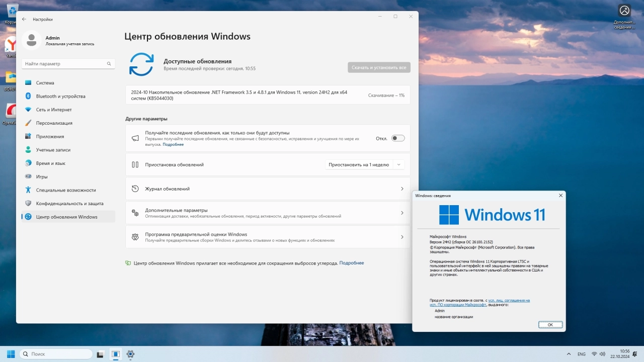Viewport: 644px width, 362px height.
Task: Click OK in the Windows сведения dialog
Action: pos(550,325)
